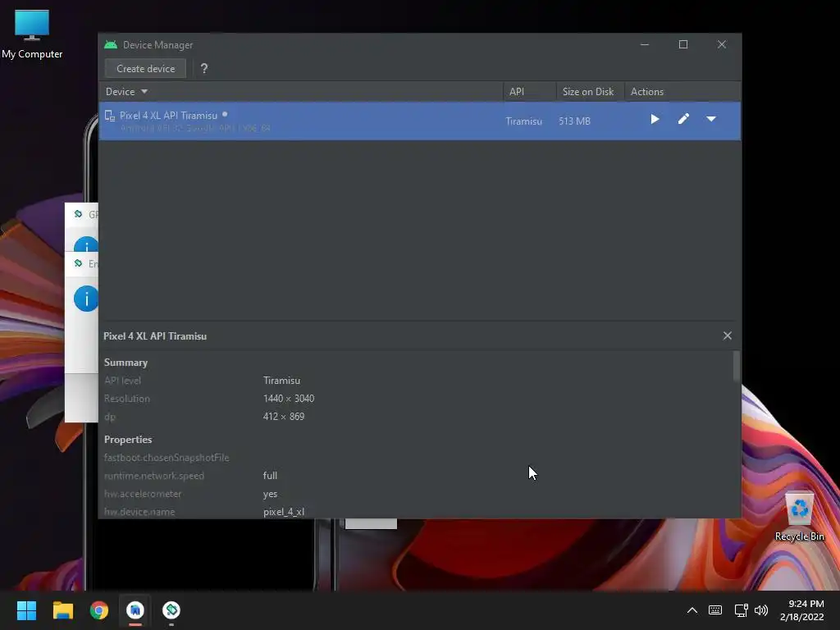840x630 pixels.
Task: Click the 513 MB size cell
Action: (x=574, y=121)
